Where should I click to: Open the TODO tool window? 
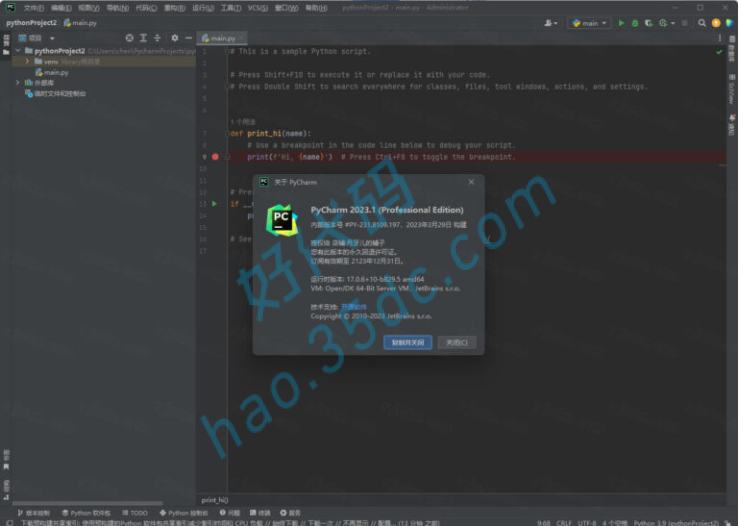coord(135,513)
